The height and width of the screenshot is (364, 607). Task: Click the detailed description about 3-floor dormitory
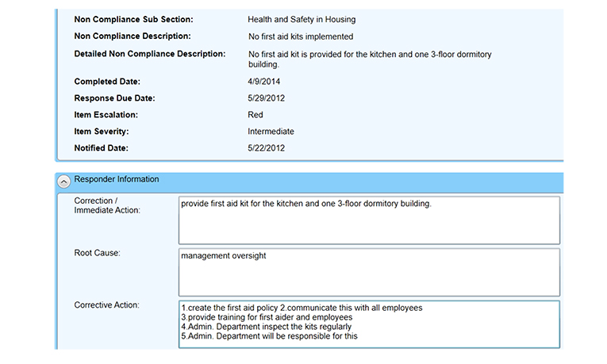click(x=370, y=59)
